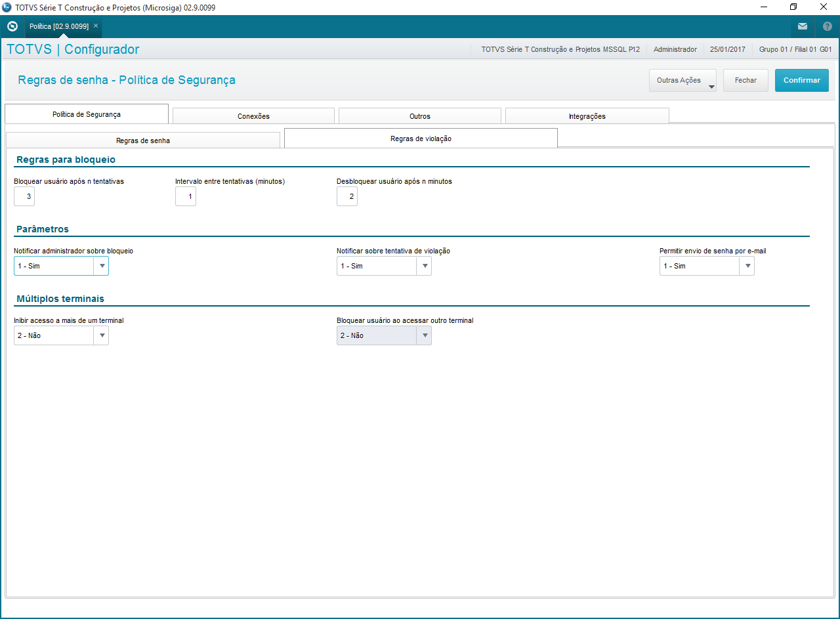
Task: Click the Confirmar button
Action: pyautogui.click(x=802, y=81)
